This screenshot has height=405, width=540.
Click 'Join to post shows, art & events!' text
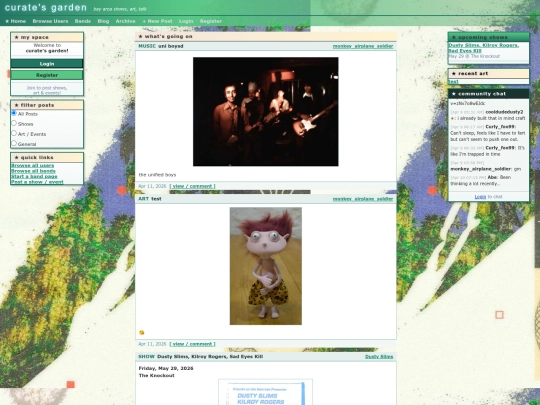47,90
